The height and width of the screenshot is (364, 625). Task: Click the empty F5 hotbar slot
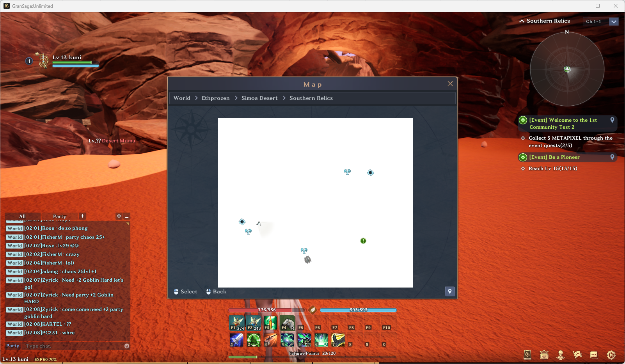click(x=304, y=323)
